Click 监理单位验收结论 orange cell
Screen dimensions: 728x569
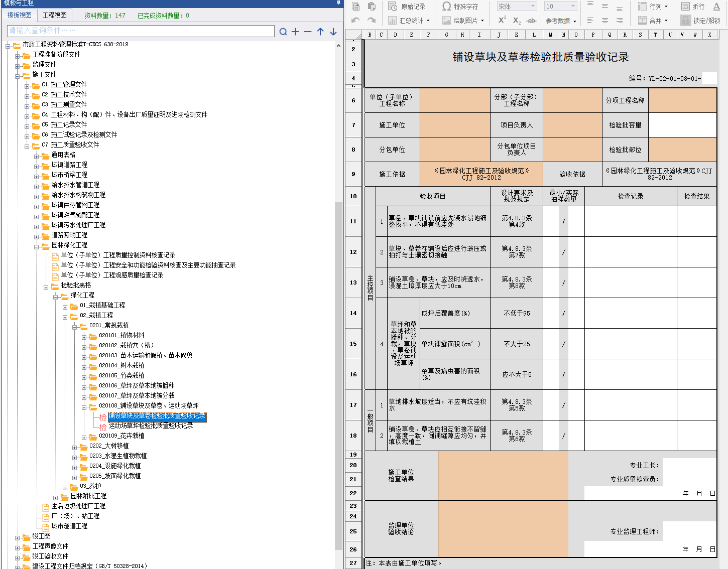point(503,529)
